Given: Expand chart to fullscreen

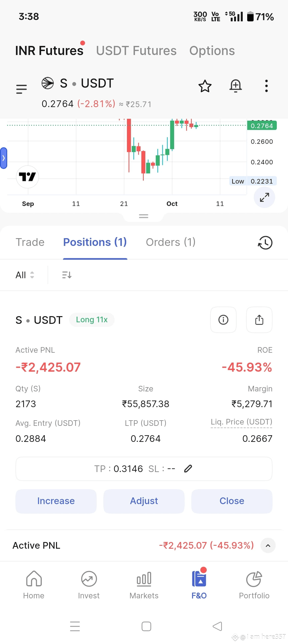Looking at the screenshot, I should coord(264,197).
